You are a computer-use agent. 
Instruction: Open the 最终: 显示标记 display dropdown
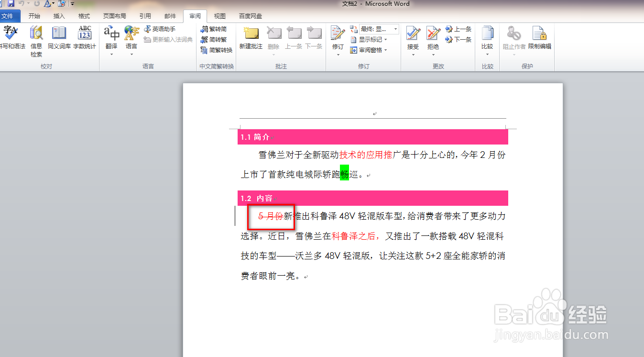tap(378, 29)
